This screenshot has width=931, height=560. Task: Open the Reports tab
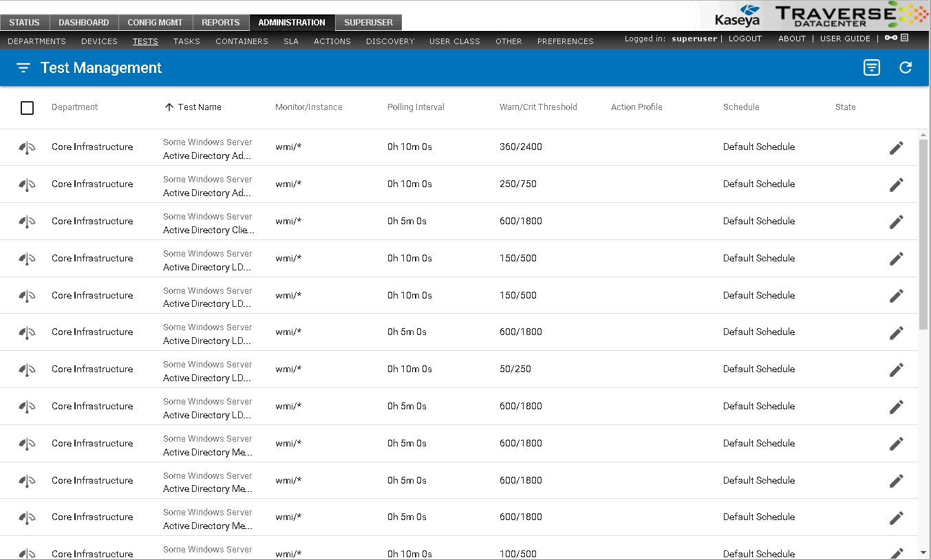(x=220, y=23)
